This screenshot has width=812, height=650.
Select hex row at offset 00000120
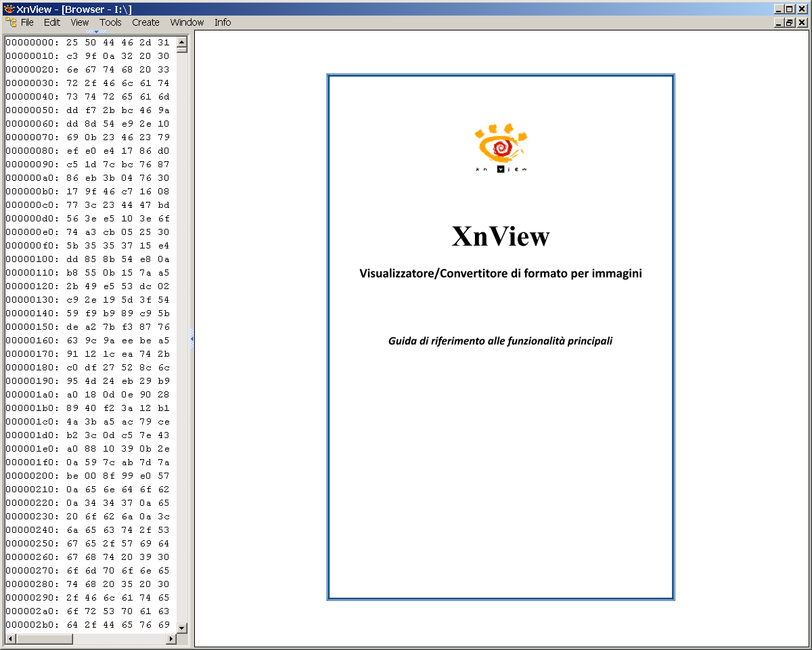pyautogui.click(x=88, y=286)
